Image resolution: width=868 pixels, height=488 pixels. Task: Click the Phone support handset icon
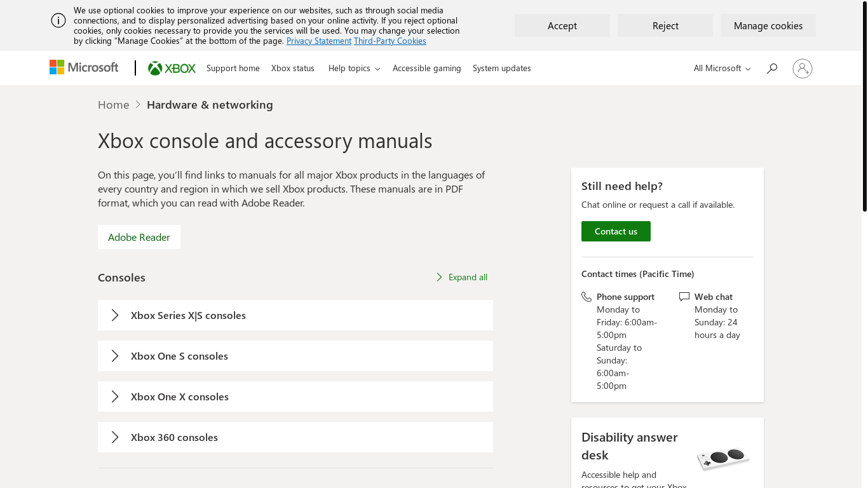(x=587, y=297)
